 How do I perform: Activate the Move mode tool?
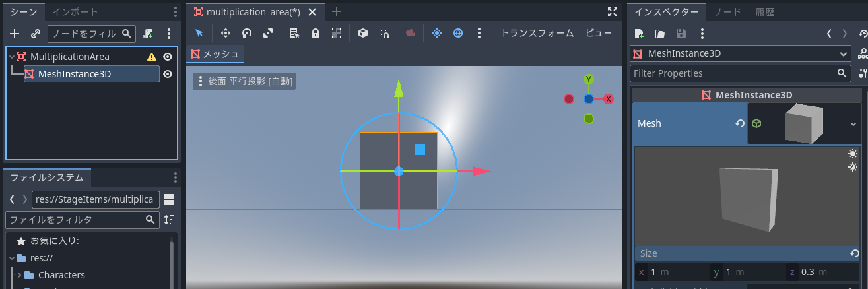click(225, 33)
